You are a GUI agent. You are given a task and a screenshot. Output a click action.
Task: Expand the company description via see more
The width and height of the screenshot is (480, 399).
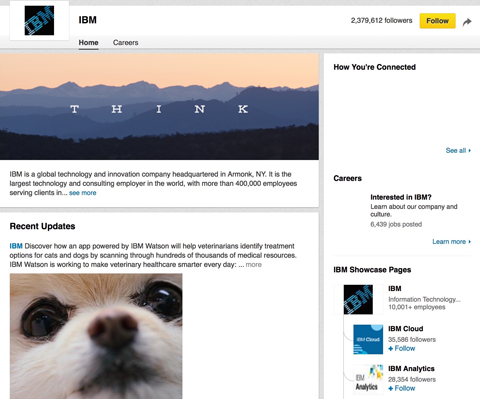click(83, 193)
